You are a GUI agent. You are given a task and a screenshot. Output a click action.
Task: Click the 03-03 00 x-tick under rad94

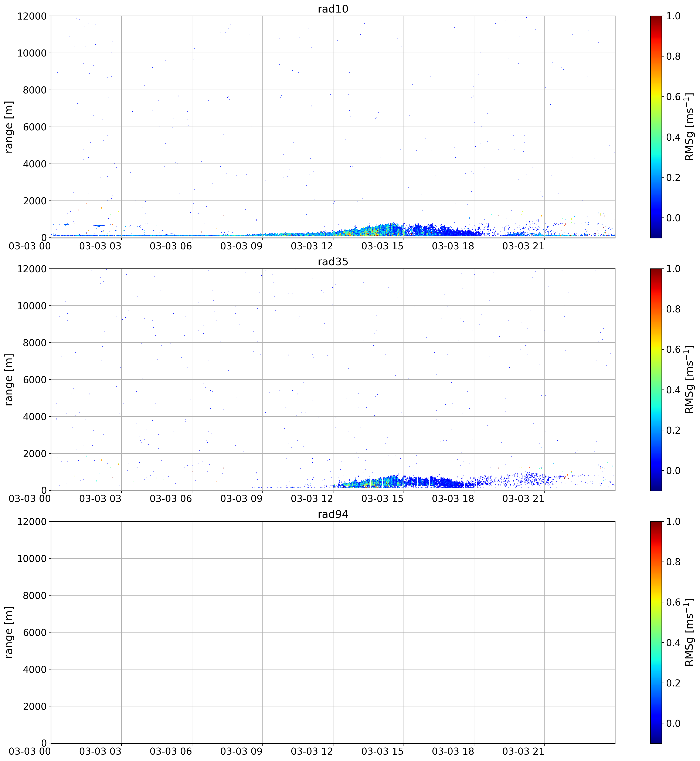30,751
